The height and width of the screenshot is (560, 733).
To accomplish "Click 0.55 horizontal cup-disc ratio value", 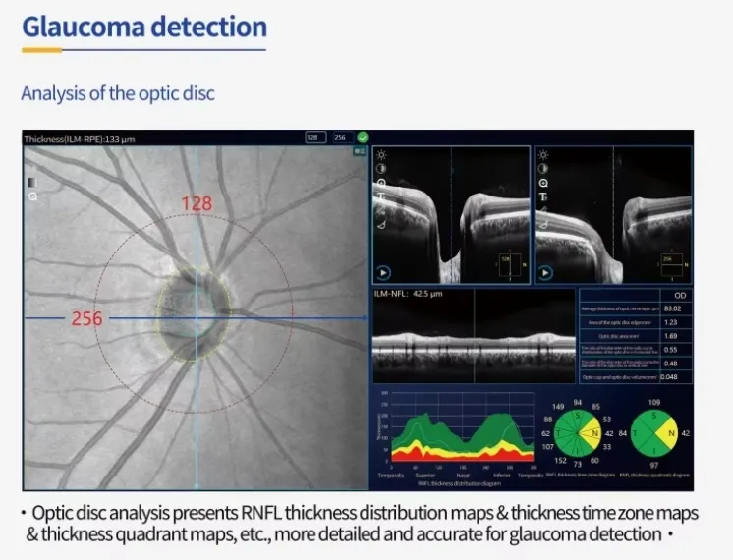I will coord(670,350).
